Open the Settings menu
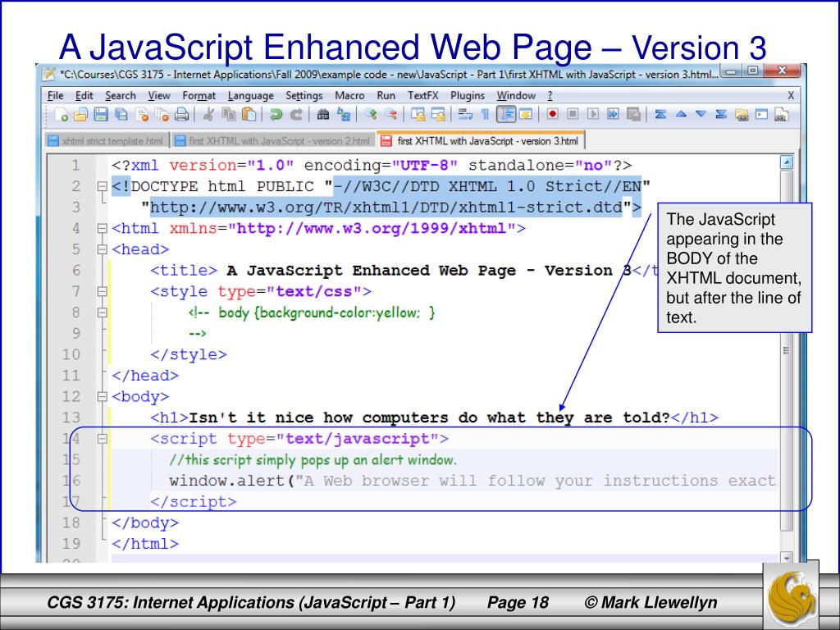Screen dimensions: 840x630 pyautogui.click(x=304, y=95)
